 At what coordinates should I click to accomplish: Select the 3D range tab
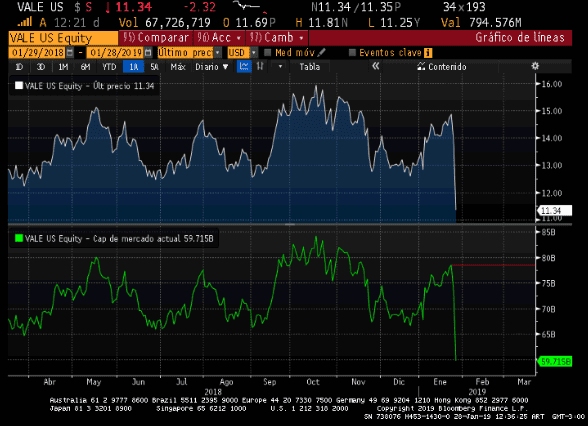coord(40,67)
